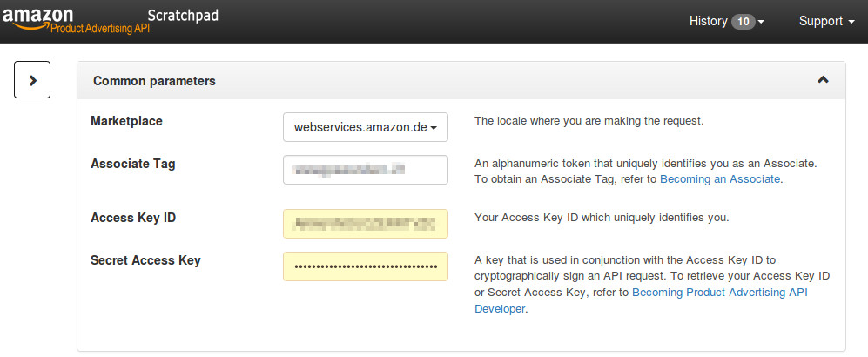Click the Access Key ID label
868x357 pixels.
tap(133, 218)
